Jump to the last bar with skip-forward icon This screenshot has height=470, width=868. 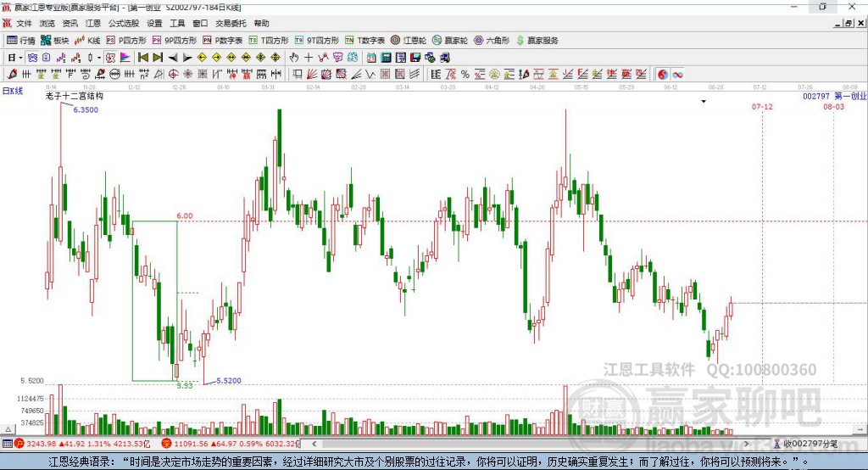pyautogui.click(x=158, y=58)
